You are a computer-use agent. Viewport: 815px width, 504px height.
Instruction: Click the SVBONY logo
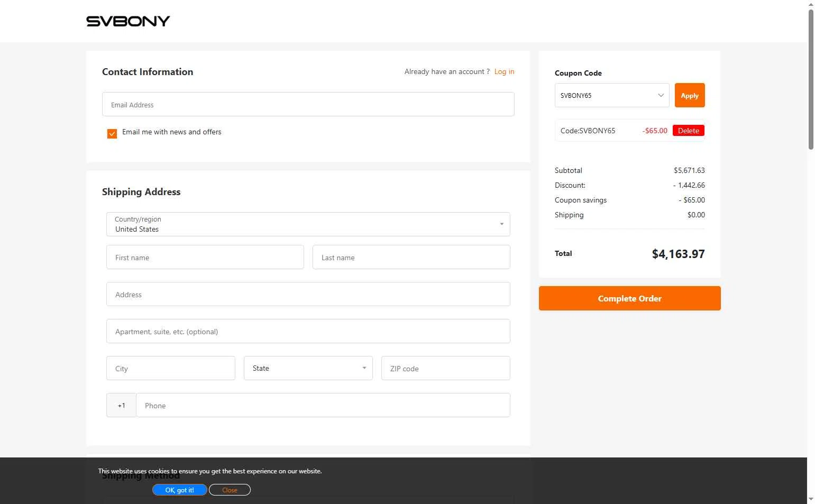click(x=128, y=21)
